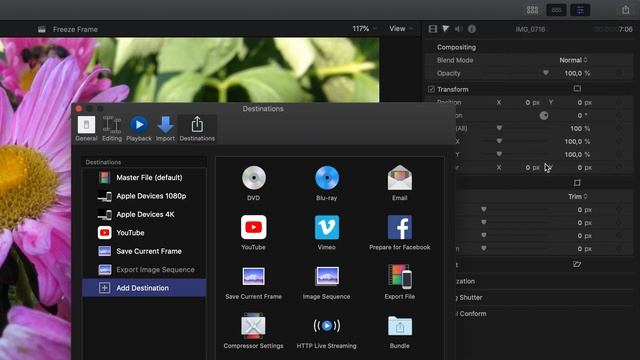Screen dimensions: 640x360
Task: Select the Bundle folder icon
Action: coord(400,326)
